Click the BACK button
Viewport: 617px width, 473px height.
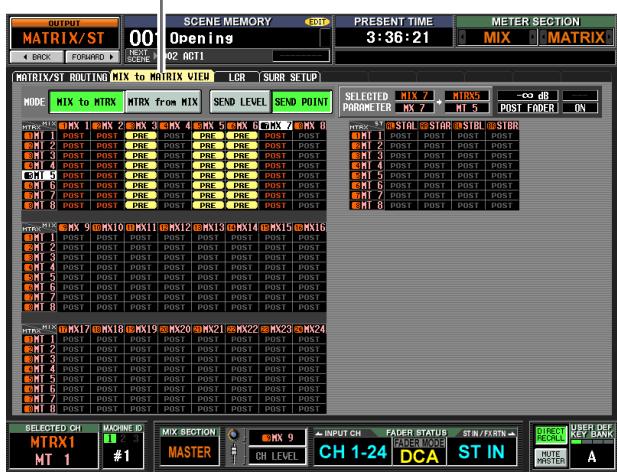pyautogui.click(x=37, y=57)
